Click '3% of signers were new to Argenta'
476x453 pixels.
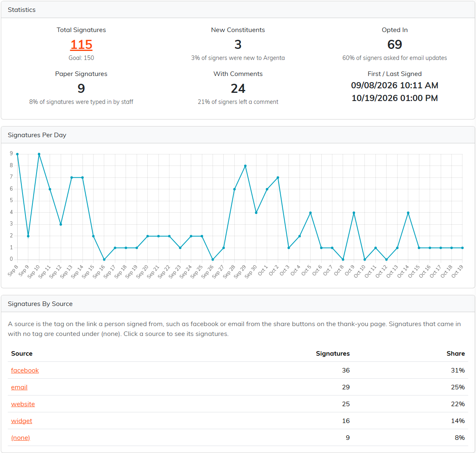point(238,58)
